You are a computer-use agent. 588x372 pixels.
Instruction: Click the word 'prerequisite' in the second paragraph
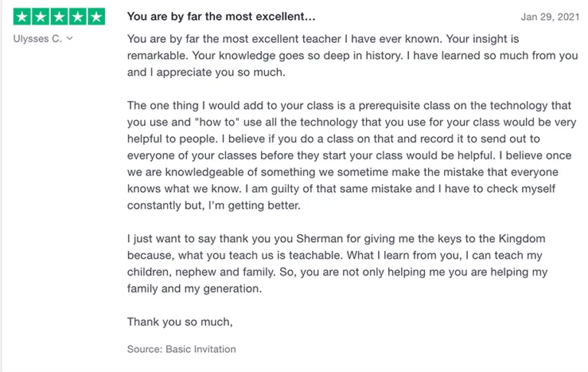pyautogui.click(x=389, y=106)
